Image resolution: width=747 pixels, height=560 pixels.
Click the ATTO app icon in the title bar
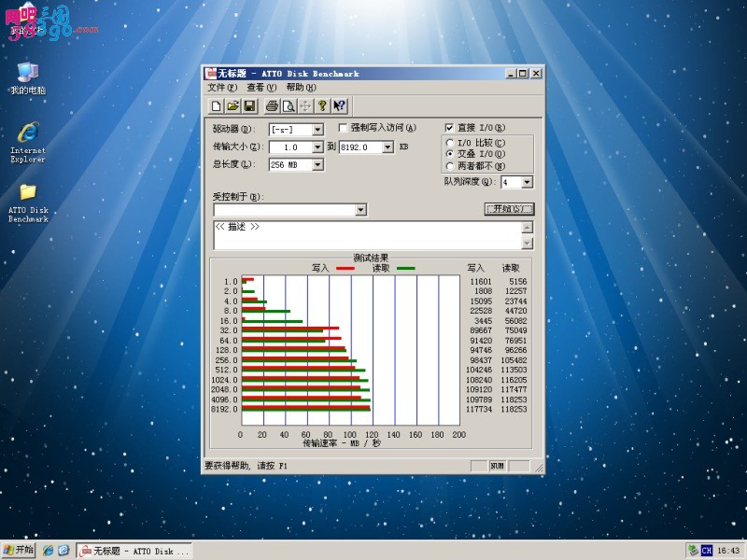[x=210, y=74]
